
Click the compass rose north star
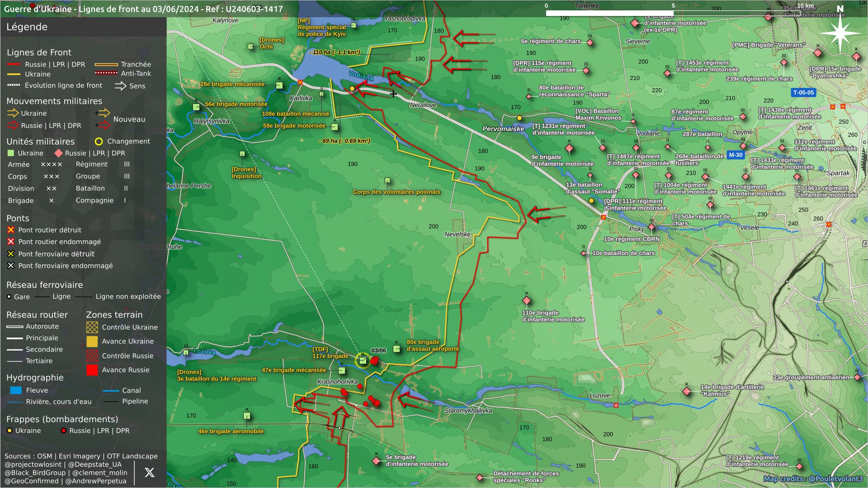840,33
